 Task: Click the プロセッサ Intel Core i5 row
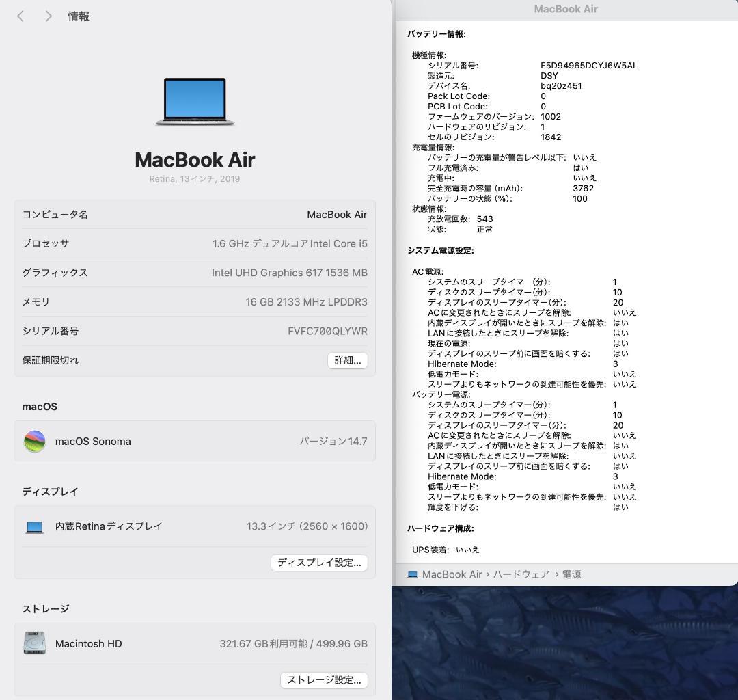(195, 243)
